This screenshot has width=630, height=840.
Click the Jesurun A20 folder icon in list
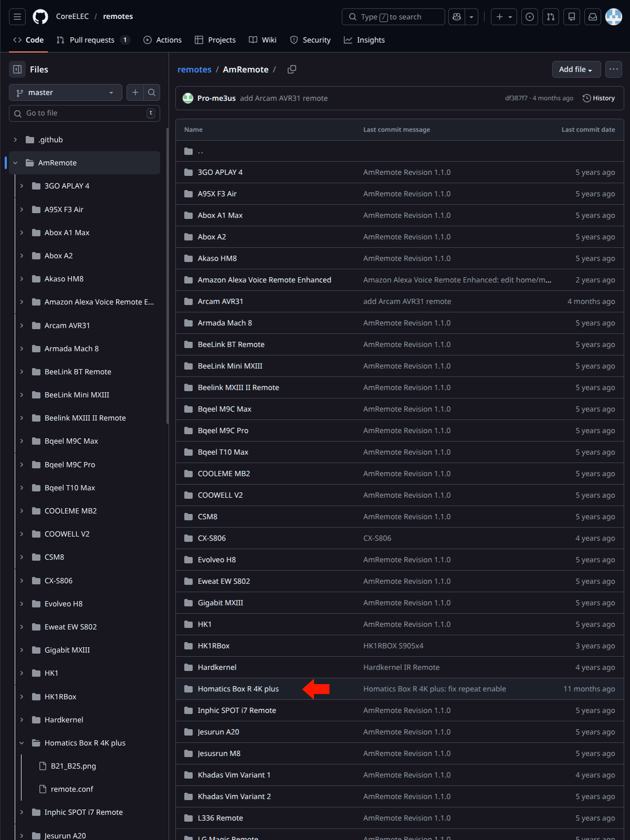188,732
